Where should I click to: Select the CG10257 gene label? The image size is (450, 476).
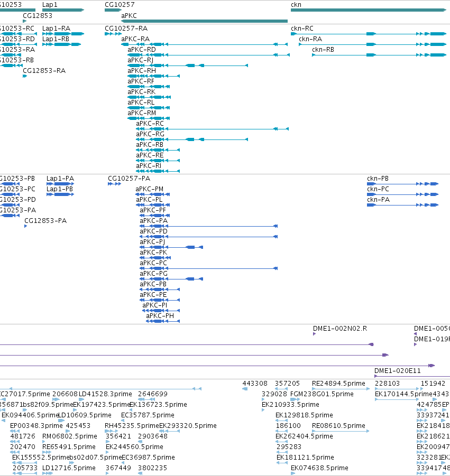[120, 5]
